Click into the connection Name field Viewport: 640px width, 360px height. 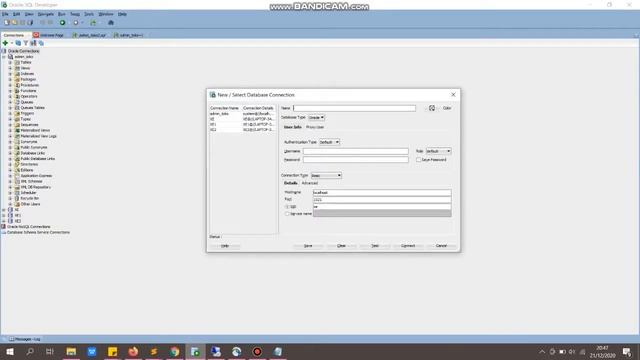[354, 108]
